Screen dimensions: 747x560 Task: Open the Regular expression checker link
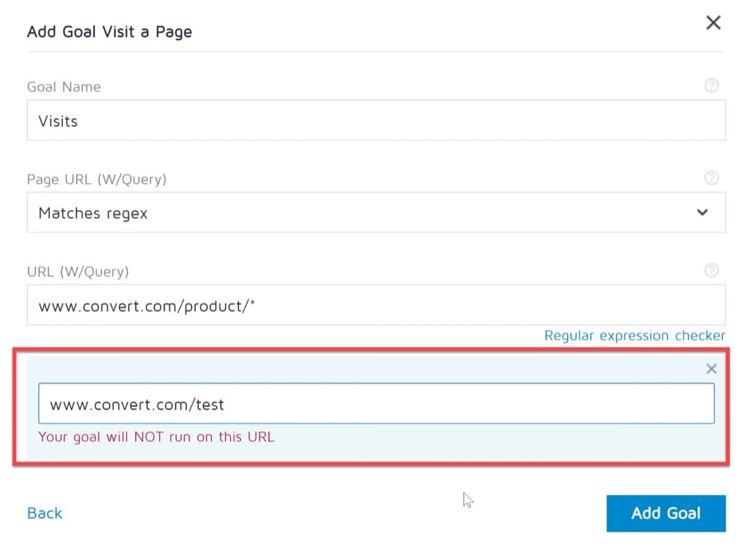[634, 336]
